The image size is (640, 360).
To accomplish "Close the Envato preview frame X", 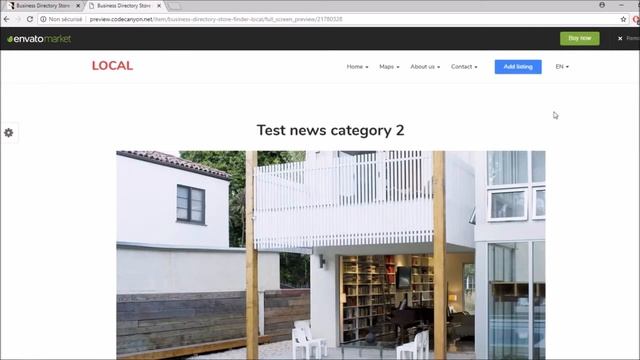I will coord(620,38).
